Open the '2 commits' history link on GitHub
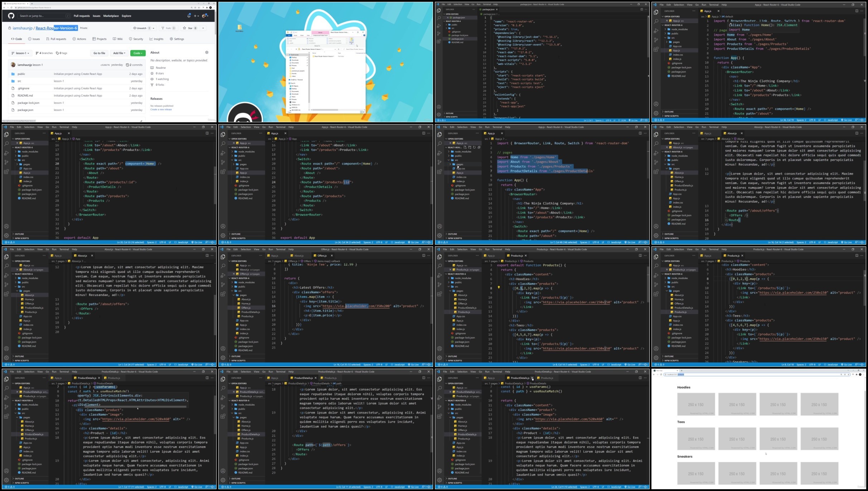 134,65
